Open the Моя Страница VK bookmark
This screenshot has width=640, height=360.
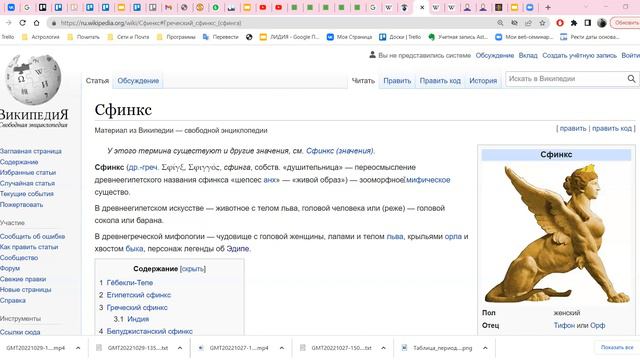[x=349, y=37]
